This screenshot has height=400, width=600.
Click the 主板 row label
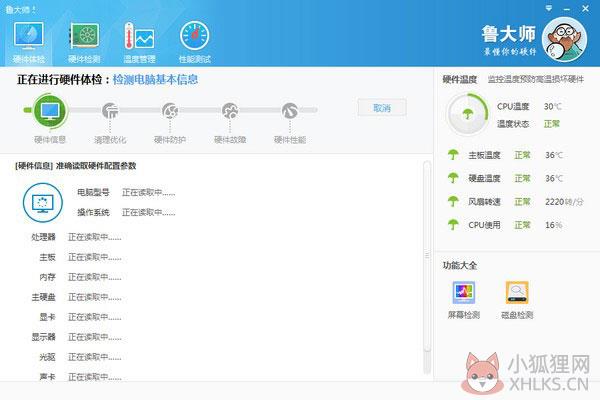coord(47,257)
